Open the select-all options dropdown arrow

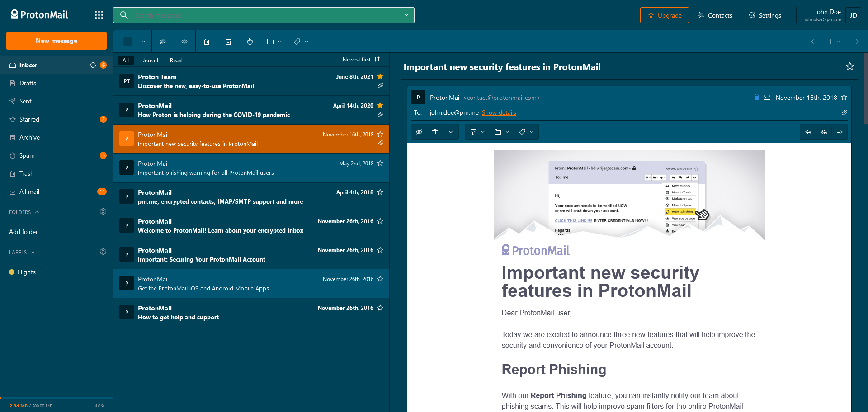[143, 42]
